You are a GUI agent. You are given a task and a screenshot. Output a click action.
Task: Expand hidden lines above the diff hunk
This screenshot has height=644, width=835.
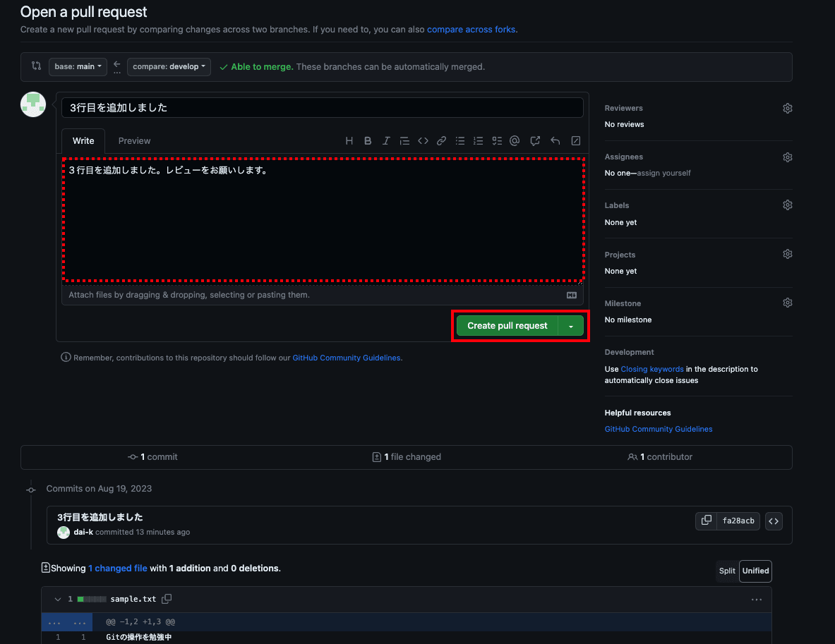coord(66,622)
